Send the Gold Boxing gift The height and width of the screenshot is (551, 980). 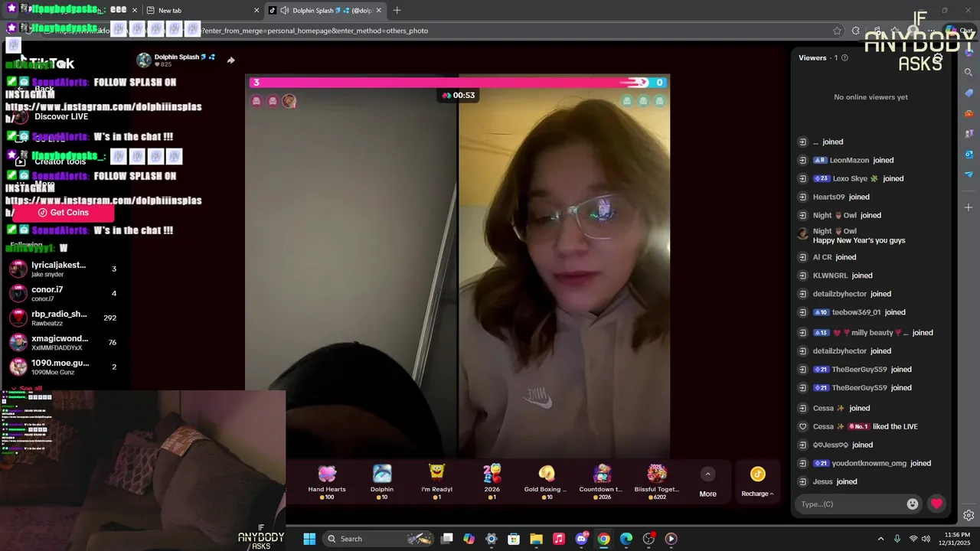(546, 482)
